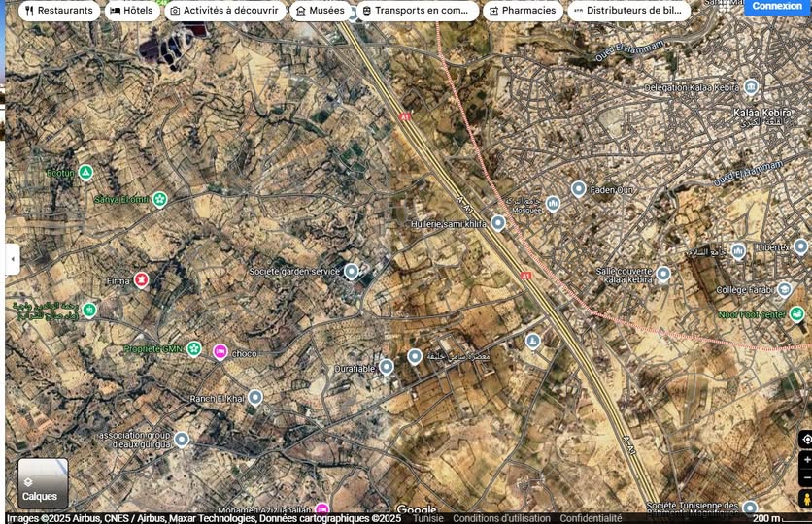Click the Ranch El Khal pin
The height and width of the screenshot is (524, 812).
coord(255,397)
